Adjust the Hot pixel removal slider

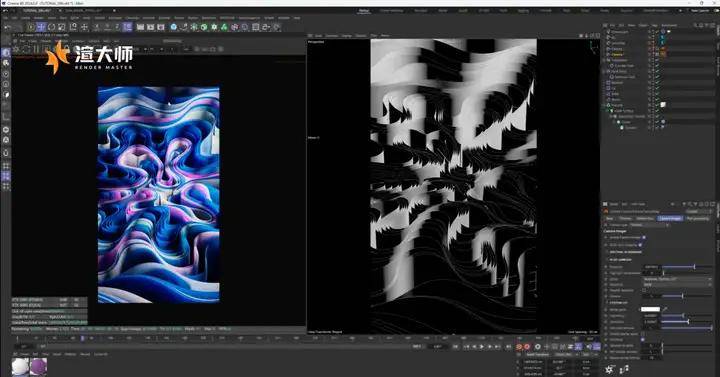tap(687, 328)
